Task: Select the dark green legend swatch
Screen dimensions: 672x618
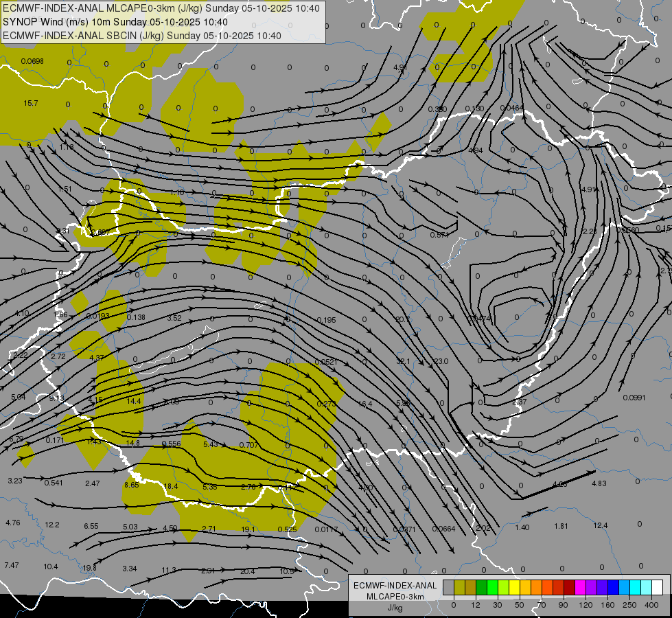Action: click(x=482, y=587)
